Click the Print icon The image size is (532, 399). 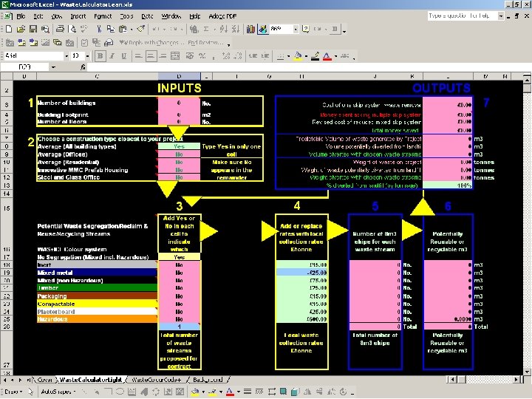pyautogui.click(x=60, y=29)
